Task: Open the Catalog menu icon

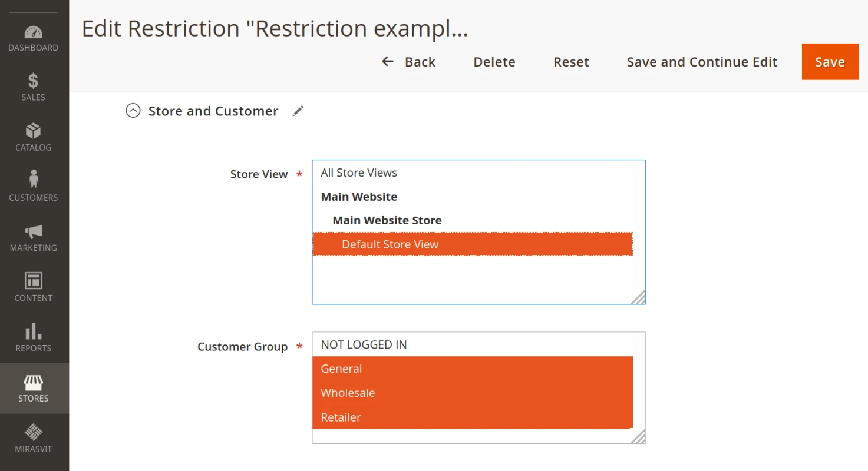Action: [34, 137]
